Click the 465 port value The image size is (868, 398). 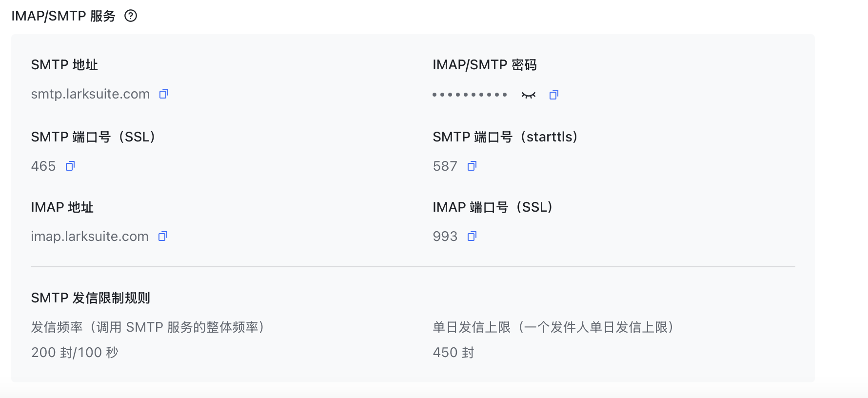point(43,166)
